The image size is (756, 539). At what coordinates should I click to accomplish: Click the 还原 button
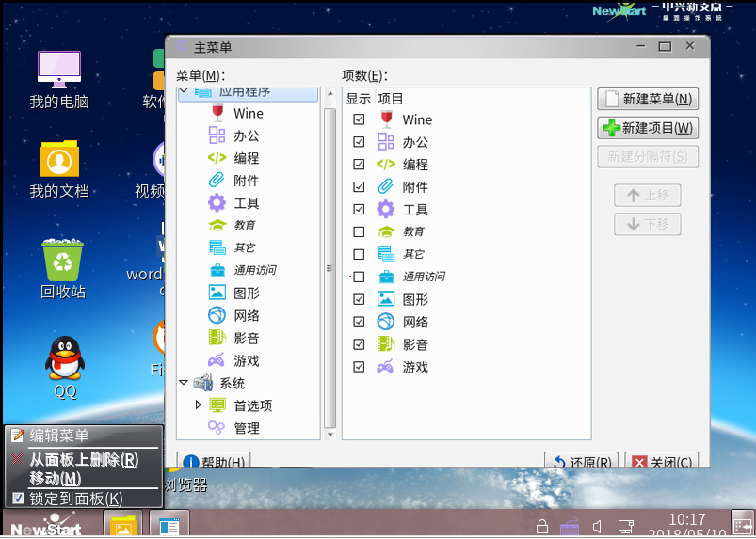coord(581,462)
